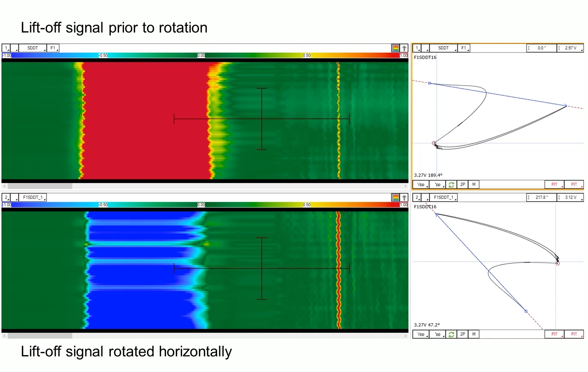
Task: Click top C-scan horizontal scrollbar thumb
Action: [x=40, y=186]
